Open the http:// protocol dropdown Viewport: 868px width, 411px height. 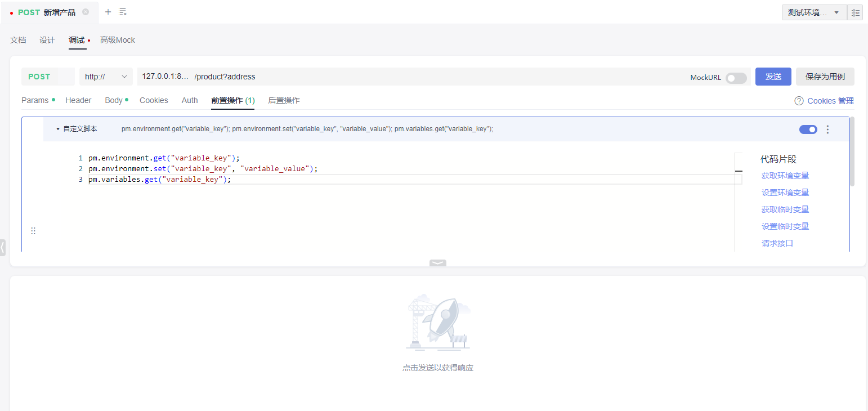(x=106, y=77)
